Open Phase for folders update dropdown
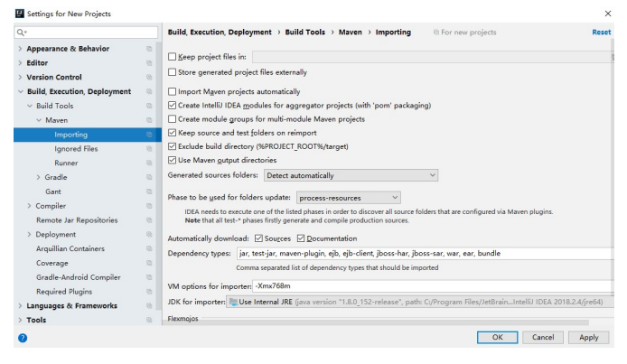The width and height of the screenshot is (627, 364). [x=349, y=198]
